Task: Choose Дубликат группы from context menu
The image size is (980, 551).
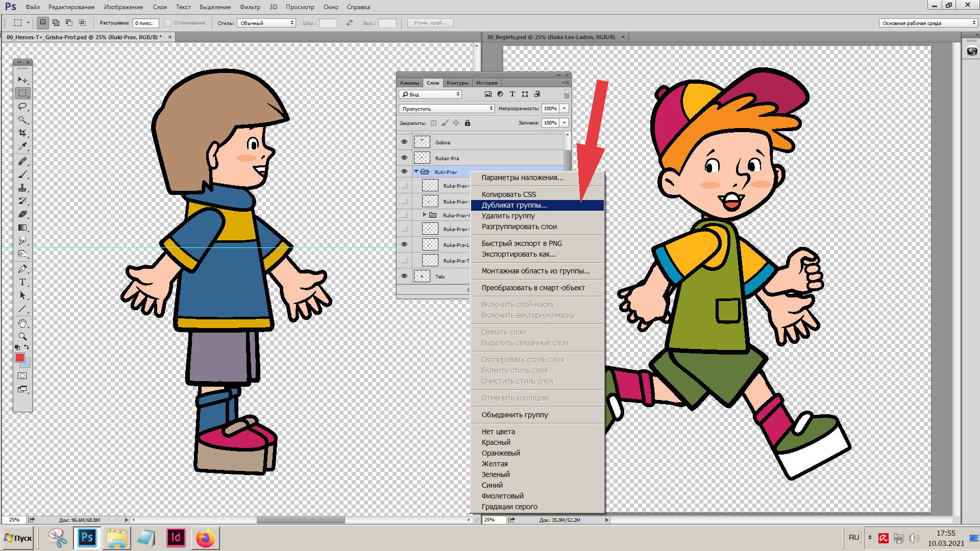Action: 537,205
